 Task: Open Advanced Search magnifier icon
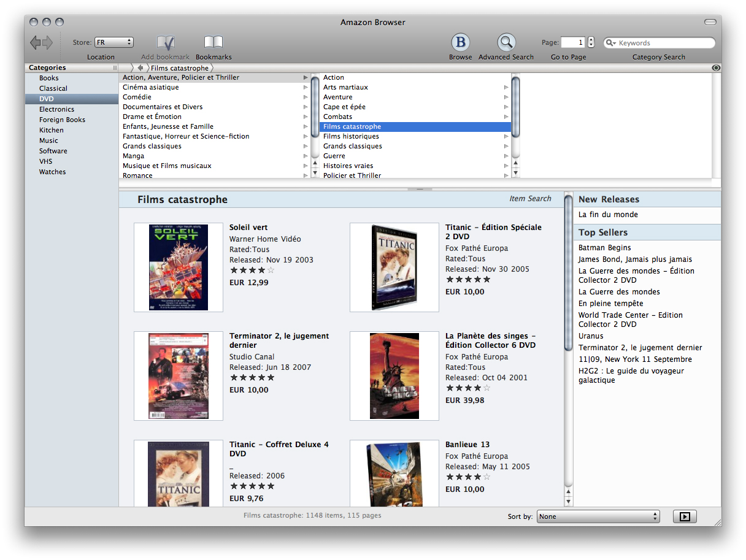(506, 42)
